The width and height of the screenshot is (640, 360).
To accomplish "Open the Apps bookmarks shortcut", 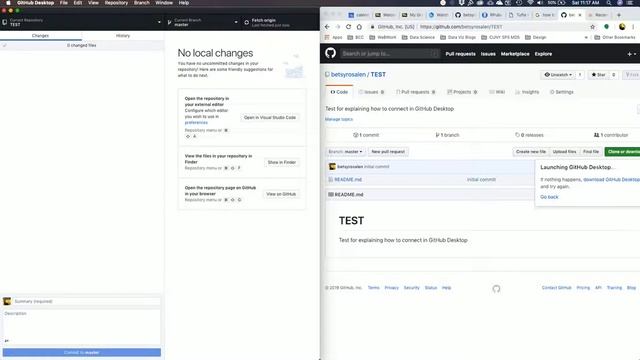I will coord(333,37).
